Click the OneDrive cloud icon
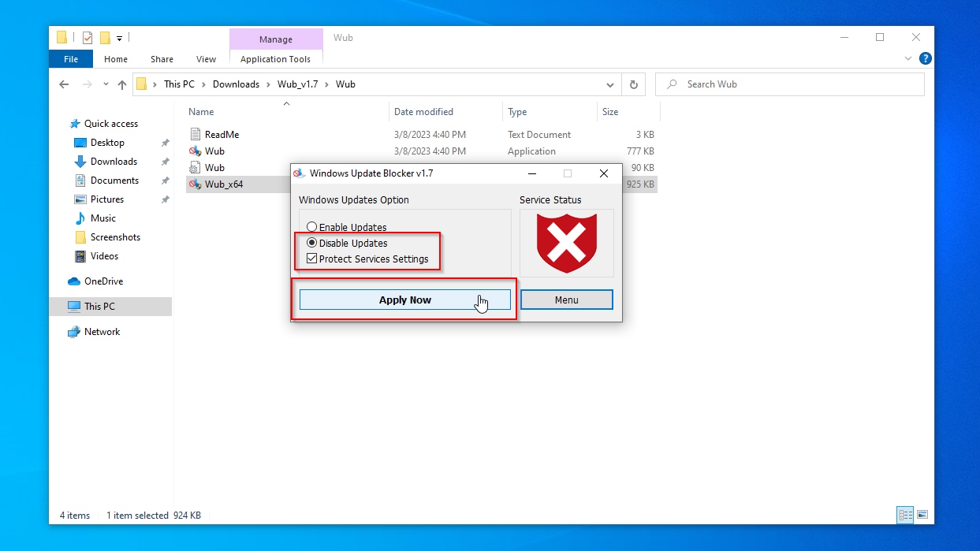The width and height of the screenshot is (980, 551). (74, 281)
